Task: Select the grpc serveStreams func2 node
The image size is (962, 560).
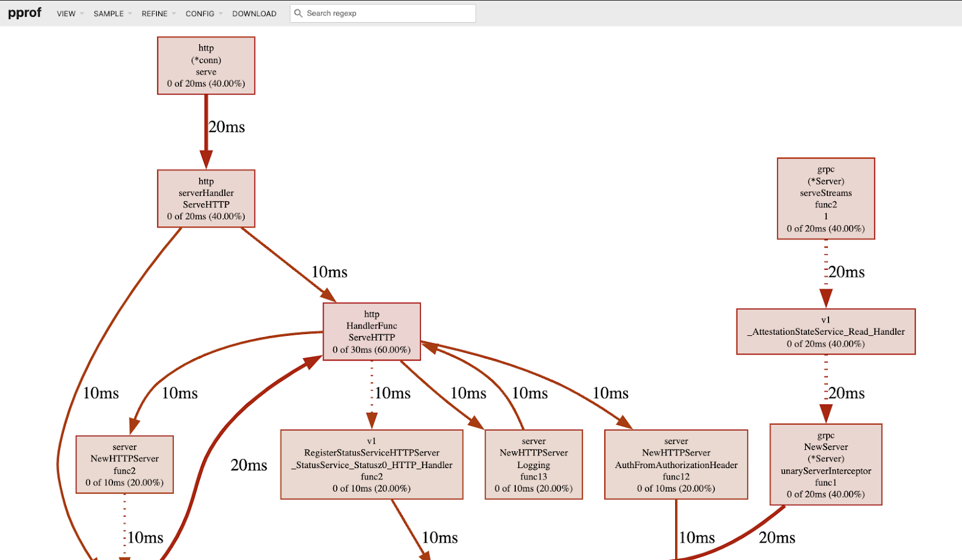Action: [x=826, y=199]
